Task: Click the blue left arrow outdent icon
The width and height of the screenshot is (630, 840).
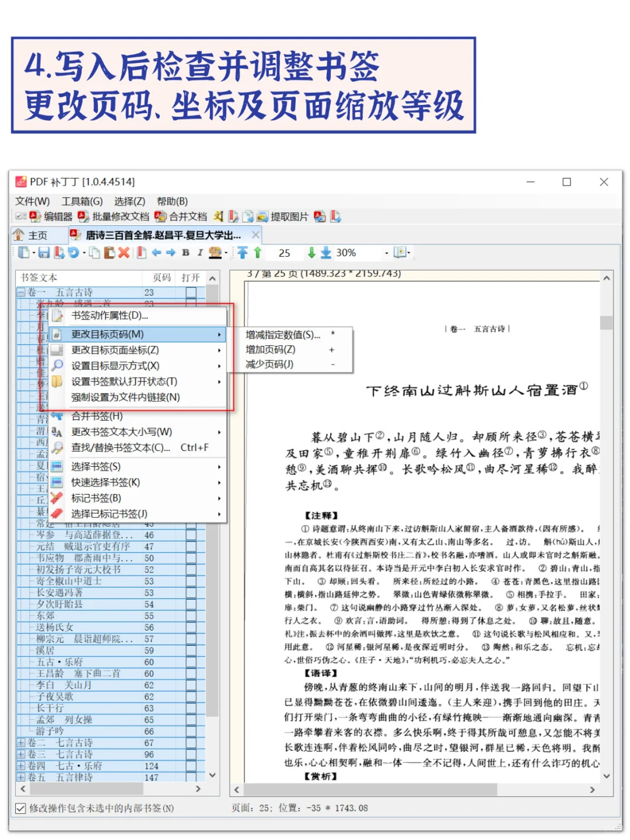Action: coord(156,253)
